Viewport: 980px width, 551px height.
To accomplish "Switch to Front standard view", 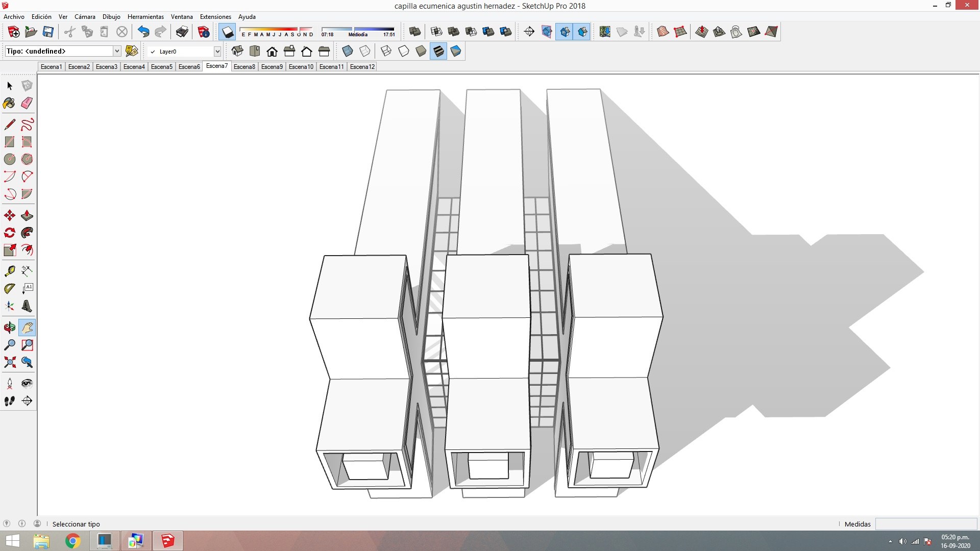I will pos(272,51).
